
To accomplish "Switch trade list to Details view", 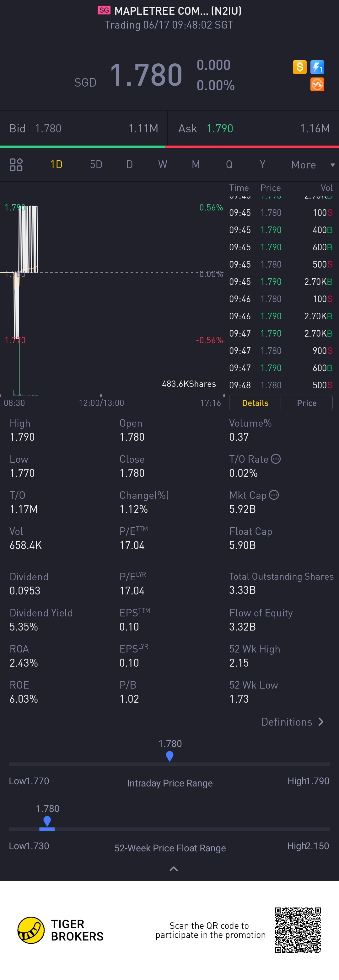I will tap(255, 403).
